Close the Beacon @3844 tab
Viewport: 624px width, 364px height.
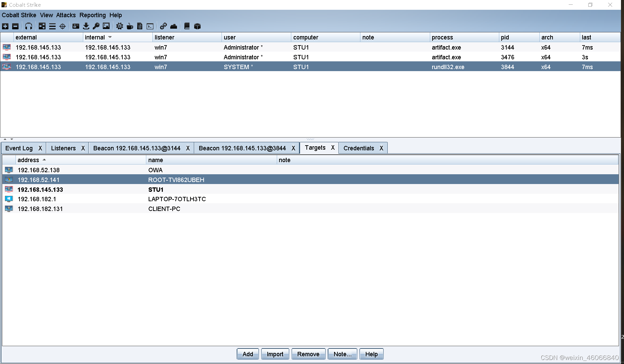pyautogui.click(x=293, y=148)
